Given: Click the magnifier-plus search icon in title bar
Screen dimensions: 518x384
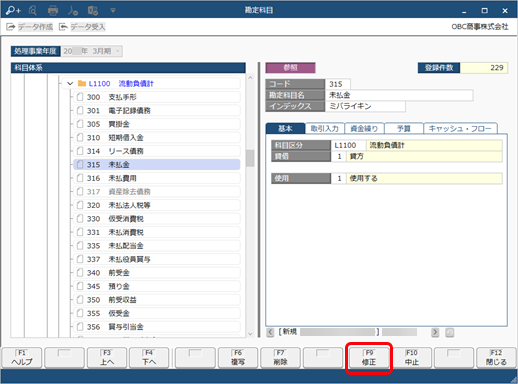Looking at the screenshot, I should point(13,10).
